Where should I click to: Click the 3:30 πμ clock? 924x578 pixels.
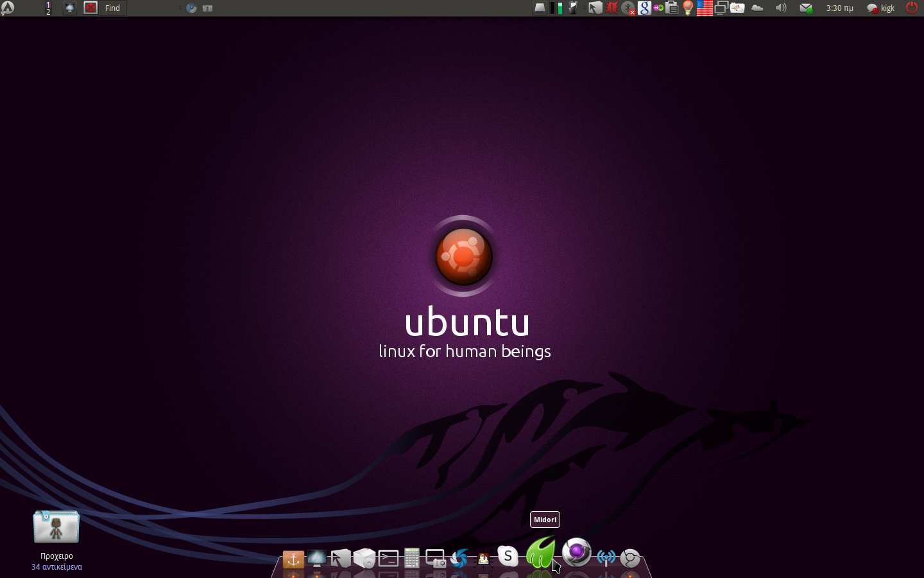[x=839, y=8]
